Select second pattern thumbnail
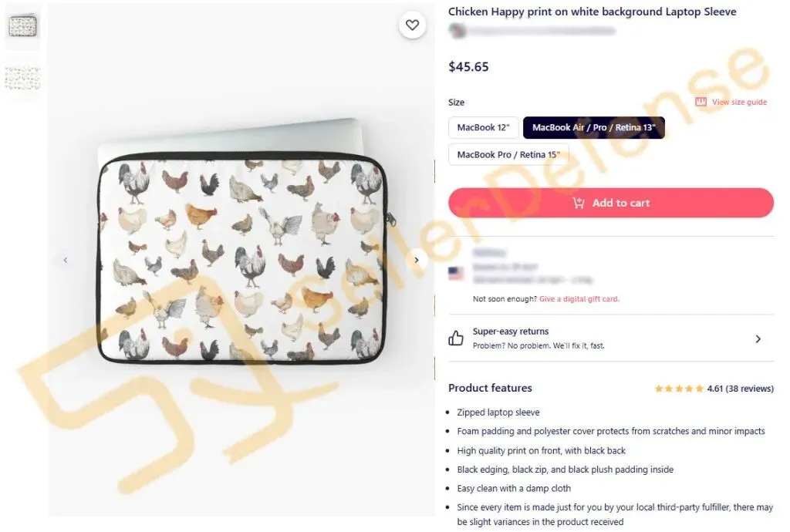 (22, 79)
